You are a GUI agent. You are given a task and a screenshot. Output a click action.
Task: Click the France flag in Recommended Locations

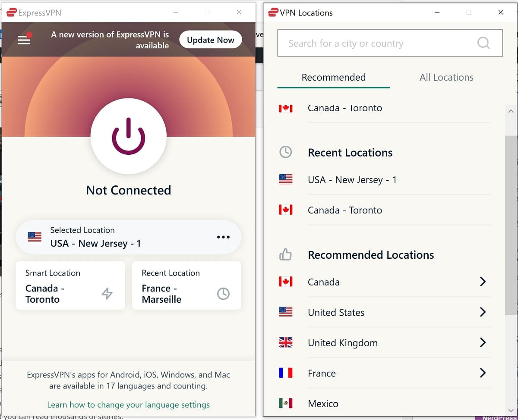tap(285, 373)
